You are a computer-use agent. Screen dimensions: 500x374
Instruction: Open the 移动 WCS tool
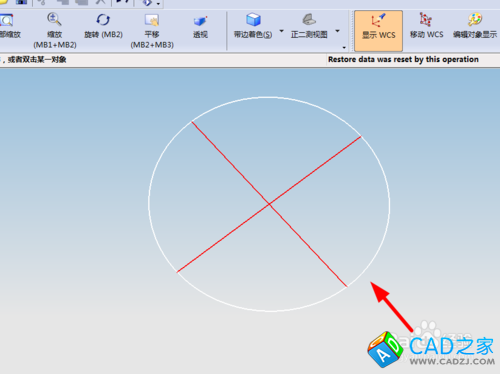(426, 26)
